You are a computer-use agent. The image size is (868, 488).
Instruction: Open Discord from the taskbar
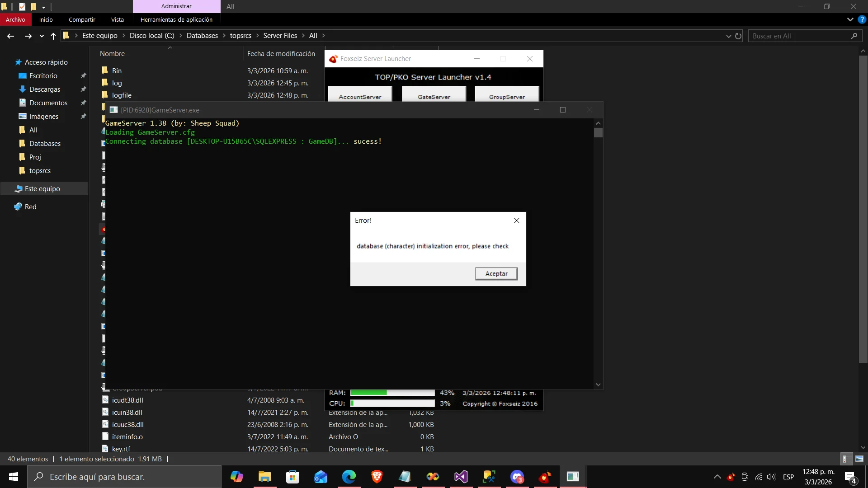coord(518,477)
